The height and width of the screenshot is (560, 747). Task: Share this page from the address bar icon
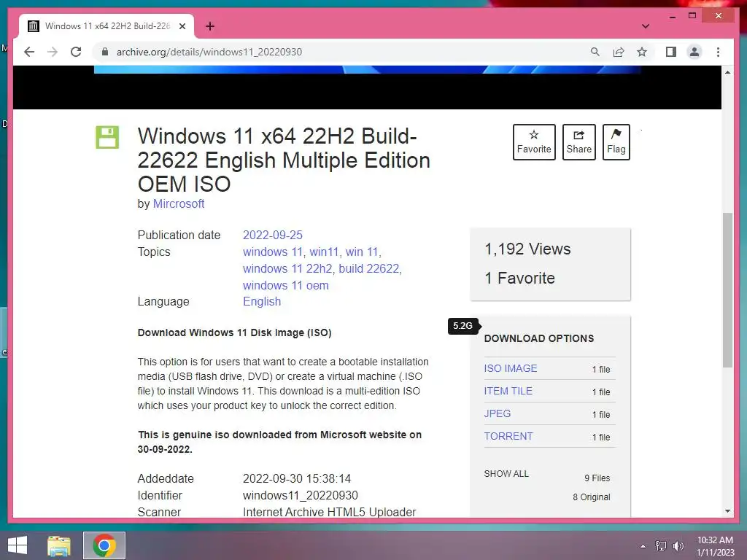pyautogui.click(x=619, y=52)
